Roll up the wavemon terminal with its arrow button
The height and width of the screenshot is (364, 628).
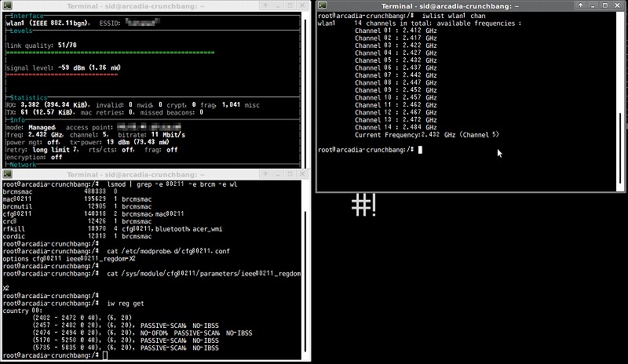265,5
